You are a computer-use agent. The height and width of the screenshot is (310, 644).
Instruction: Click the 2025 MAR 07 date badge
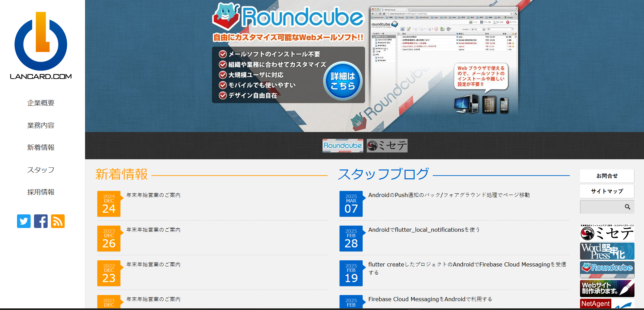tap(351, 204)
